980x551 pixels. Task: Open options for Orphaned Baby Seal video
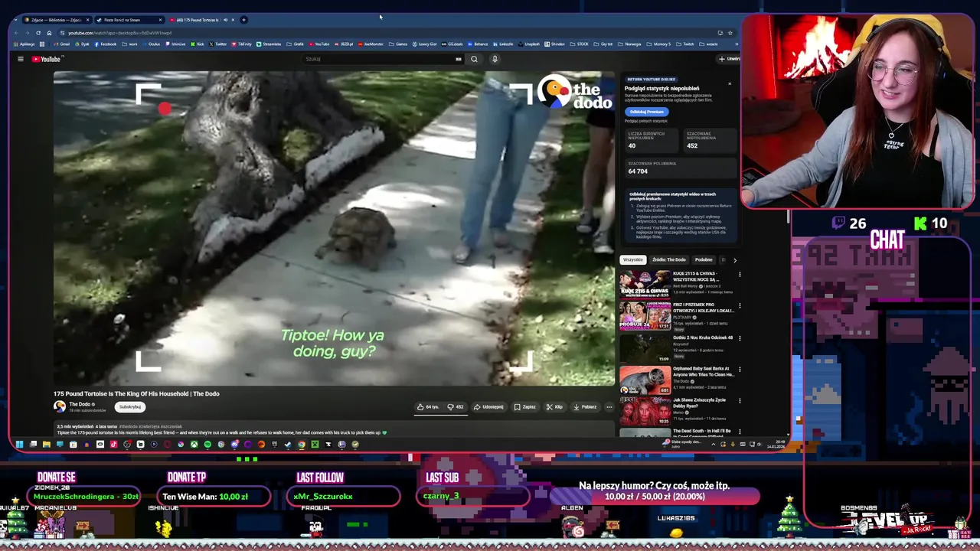click(740, 369)
